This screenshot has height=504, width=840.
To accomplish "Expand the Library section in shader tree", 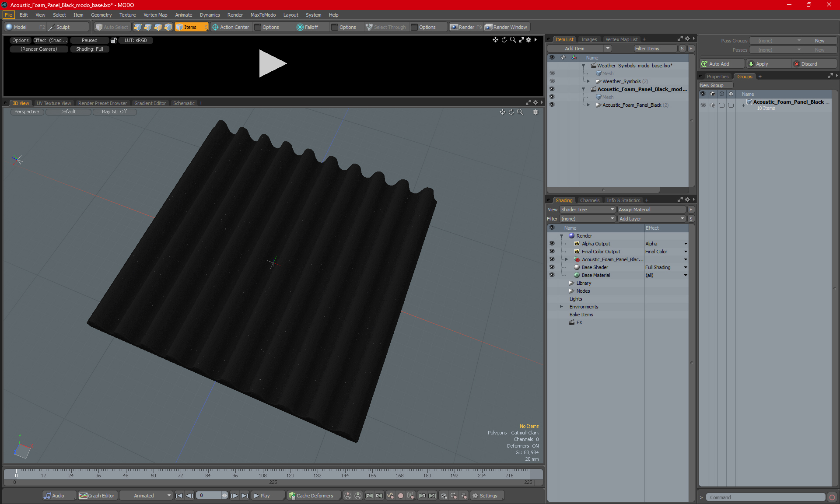I will click(x=562, y=283).
